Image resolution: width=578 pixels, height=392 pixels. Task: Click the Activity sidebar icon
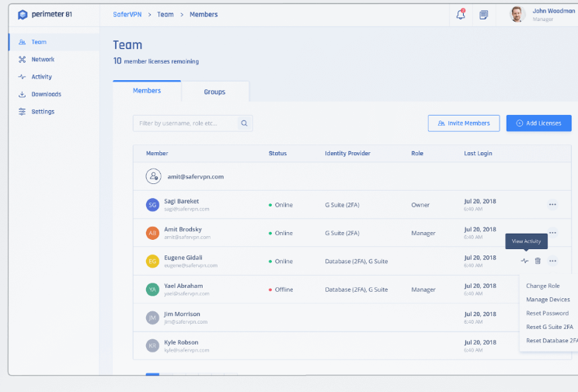tap(22, 77)
